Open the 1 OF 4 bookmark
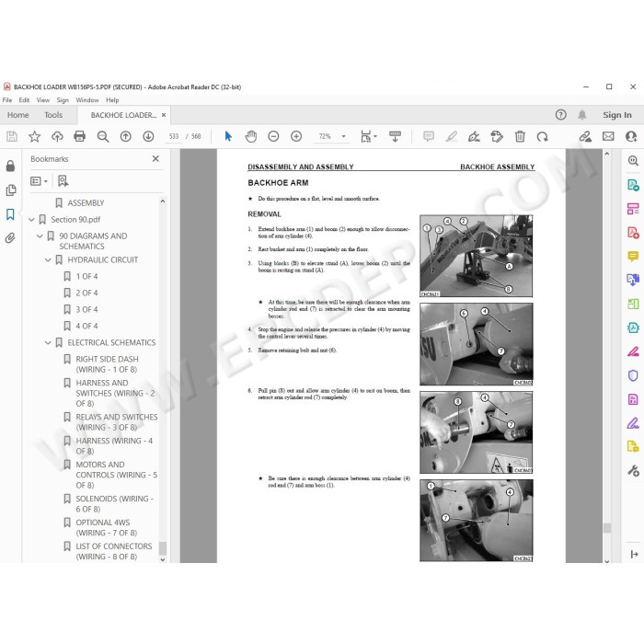644x644 pixels. [x=86, y=276]
